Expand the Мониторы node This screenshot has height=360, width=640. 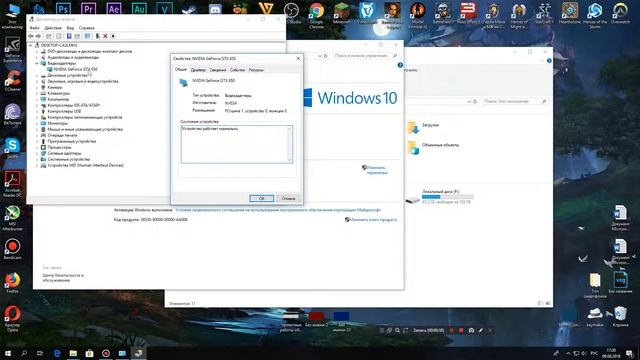pyautogui.click(x=37, y=123)
